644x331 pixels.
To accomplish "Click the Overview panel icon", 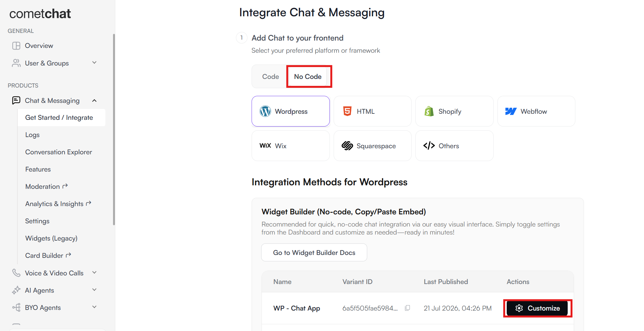I will point(16,46).
